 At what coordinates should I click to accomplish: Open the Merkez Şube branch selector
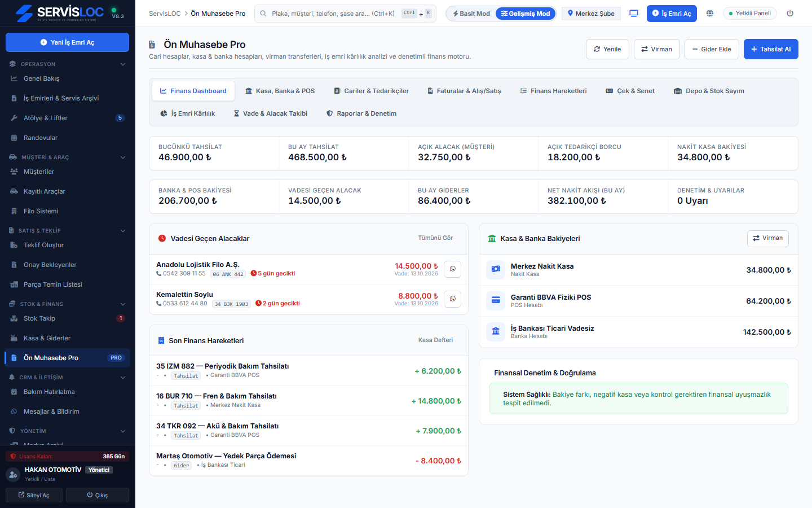(591, 14)
